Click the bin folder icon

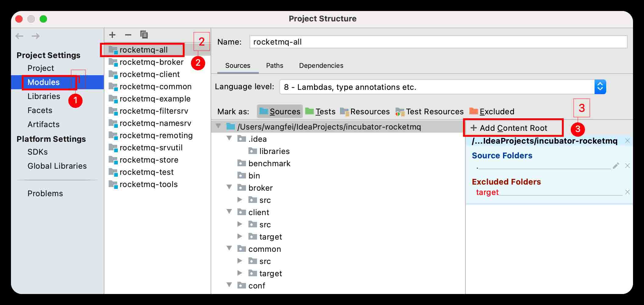click(x=242, y=175)
